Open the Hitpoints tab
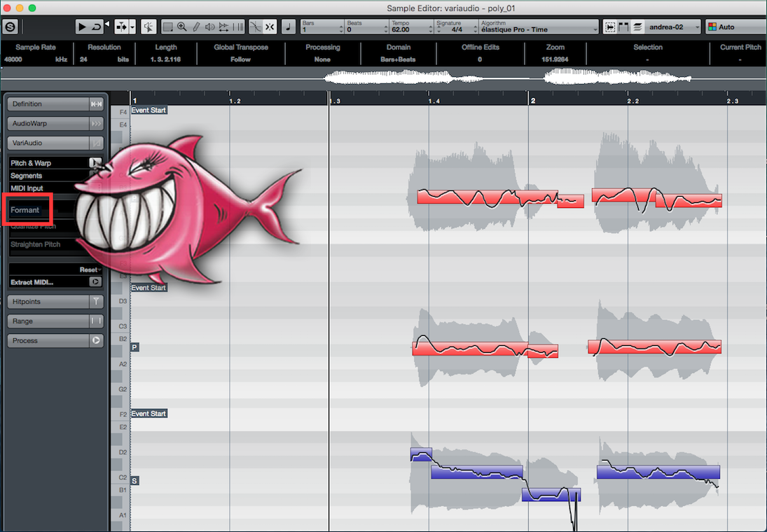The height and width of the screenshot is (532, 767). (48, 302)
